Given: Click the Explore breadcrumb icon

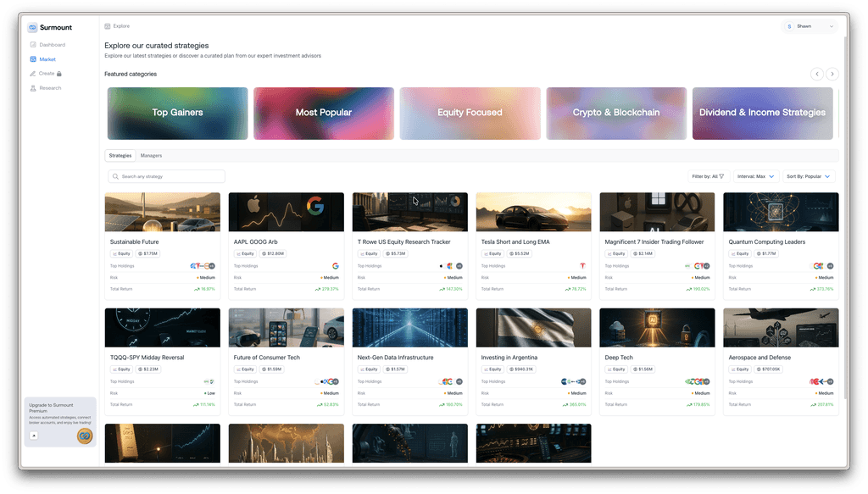Looking at the screenshot, I should click(x=108, y=26).
